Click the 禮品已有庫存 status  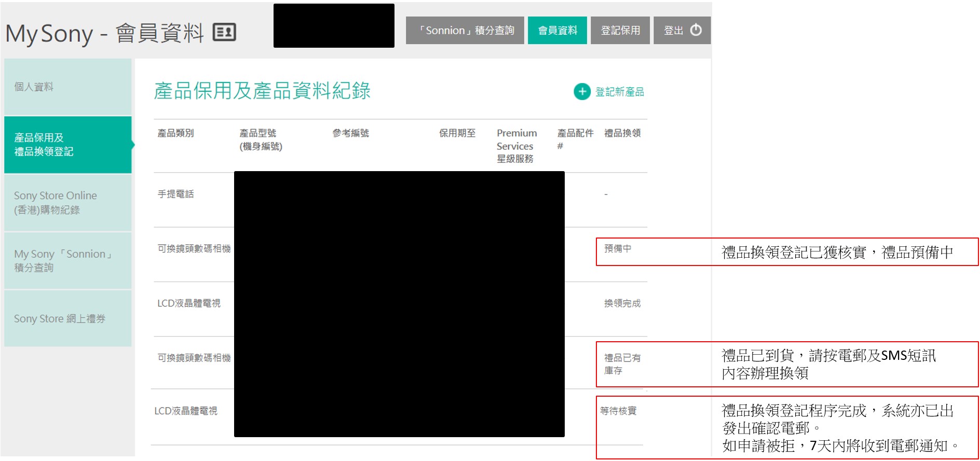click(622, 364)
